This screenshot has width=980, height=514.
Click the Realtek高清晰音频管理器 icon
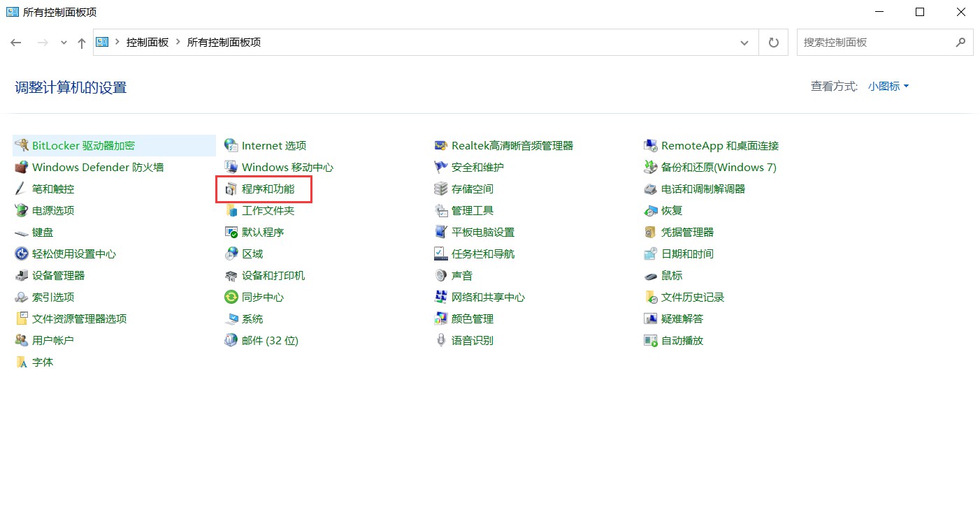[440, 146]
